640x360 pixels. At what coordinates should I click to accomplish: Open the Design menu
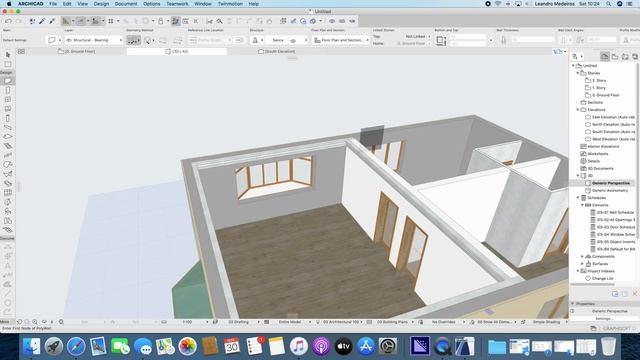(101, 4)
